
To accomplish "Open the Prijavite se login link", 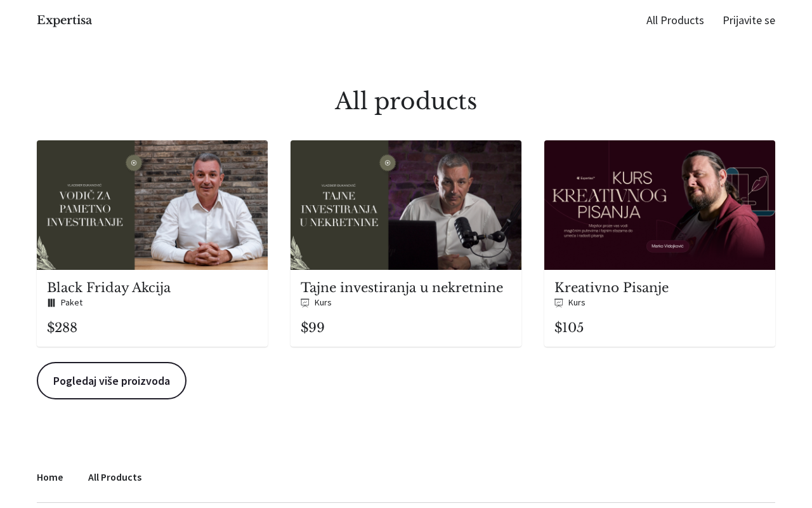I will coord(749,20).
